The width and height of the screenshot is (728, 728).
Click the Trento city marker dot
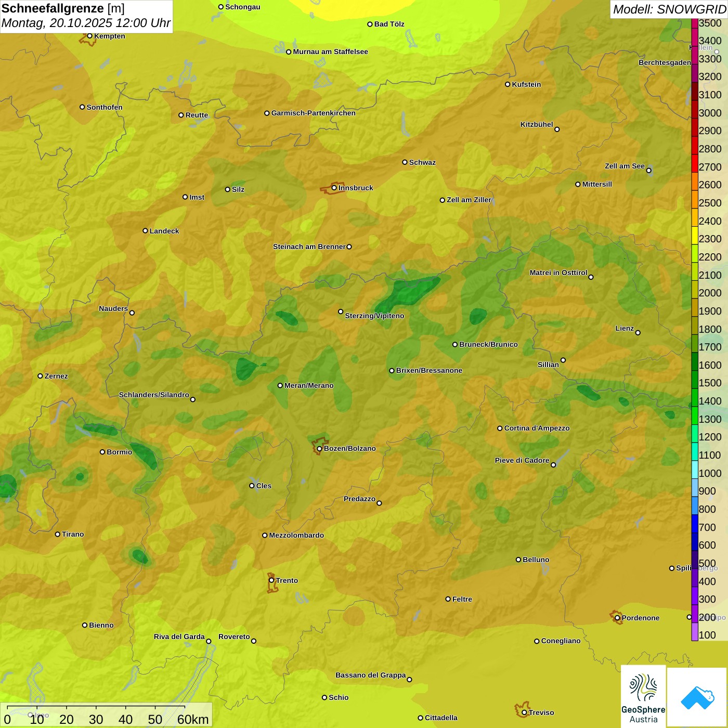(x=271, y=580)
